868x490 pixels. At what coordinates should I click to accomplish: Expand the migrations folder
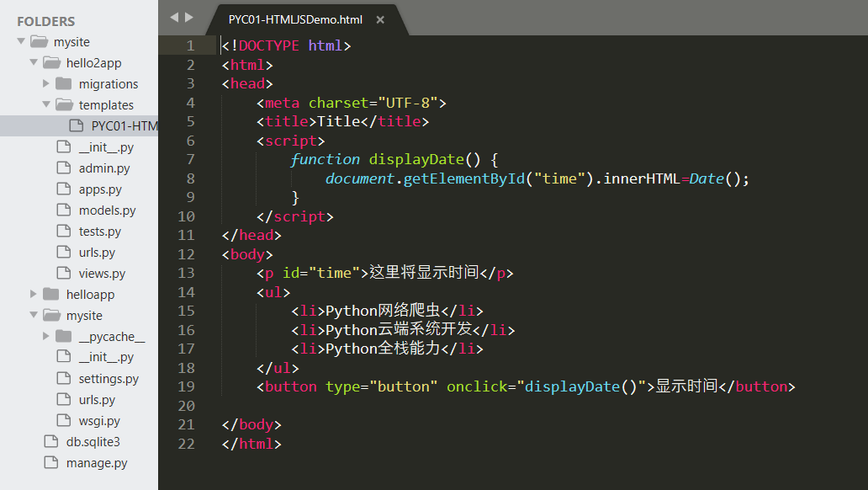pos(46,83)
